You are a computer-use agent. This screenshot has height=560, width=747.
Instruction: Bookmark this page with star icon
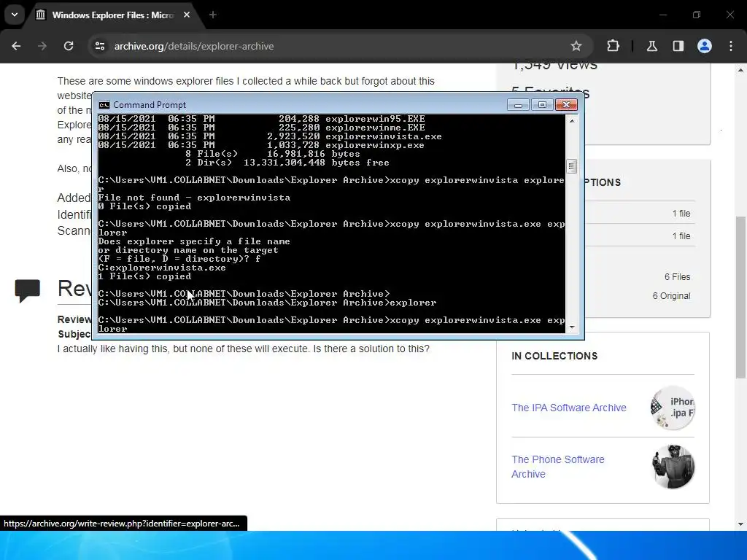[x=576, y=46]
